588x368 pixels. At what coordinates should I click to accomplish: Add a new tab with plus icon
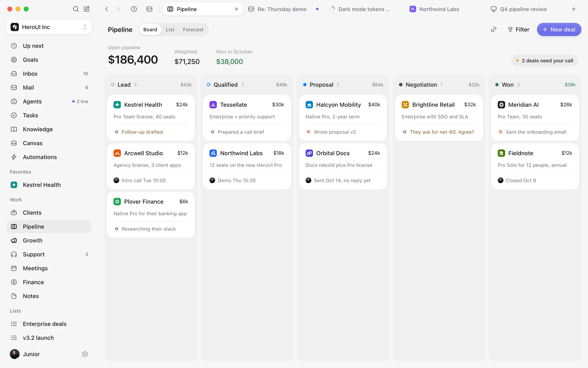point(574,9)
